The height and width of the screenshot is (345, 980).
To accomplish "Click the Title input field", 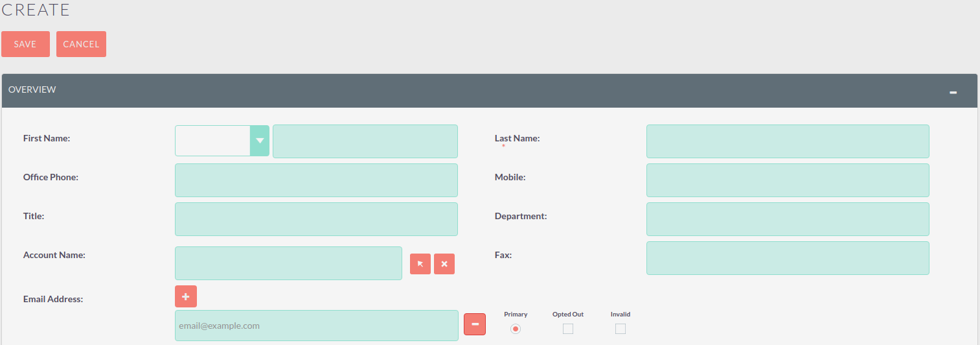I will pyautogui.click(x=316, y=219).
